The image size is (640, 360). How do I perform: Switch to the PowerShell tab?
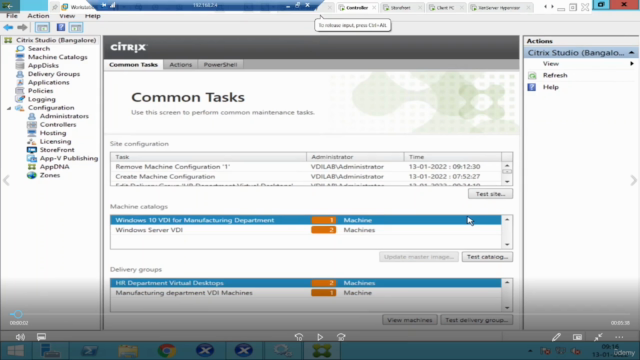click(x=220, y=64)
